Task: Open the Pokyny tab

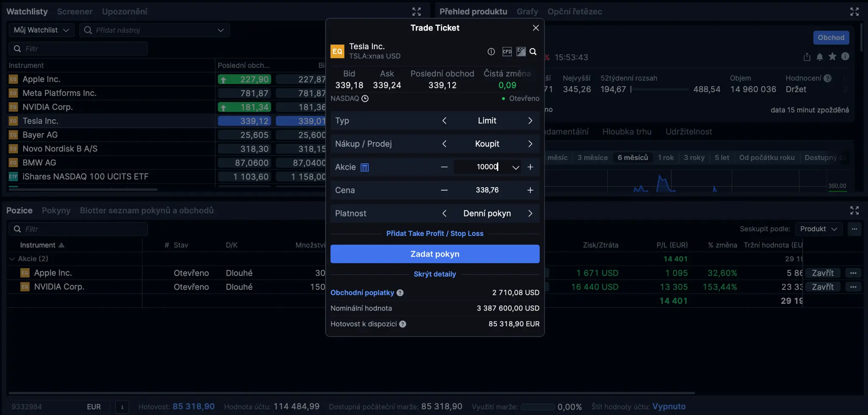Action: pos(56,210)
